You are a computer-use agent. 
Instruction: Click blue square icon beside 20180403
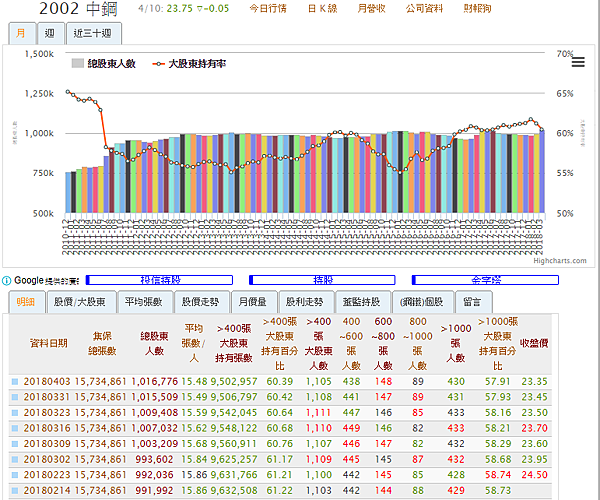coord(15,381)
